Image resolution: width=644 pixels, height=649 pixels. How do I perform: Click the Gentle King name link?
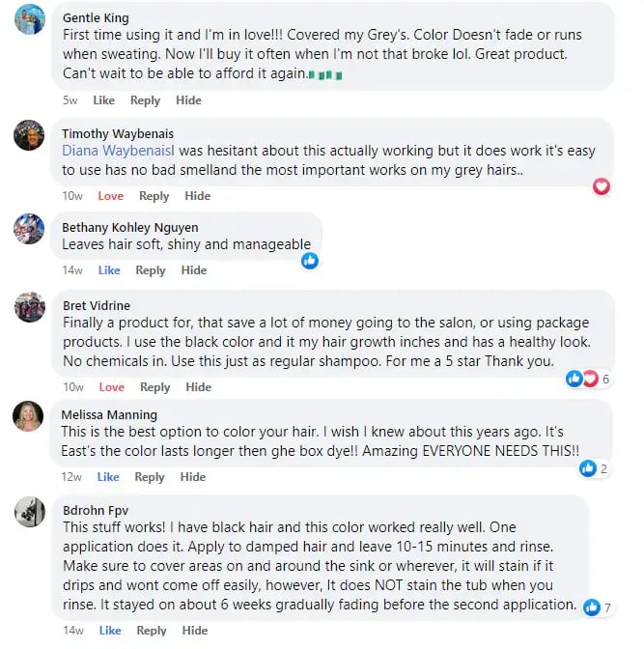click(x=96, y=17)
